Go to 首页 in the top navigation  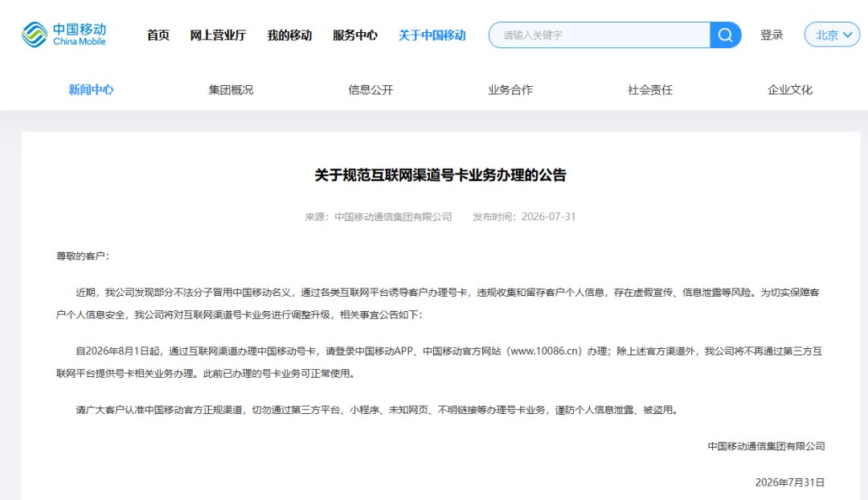[x=158, y=35]
